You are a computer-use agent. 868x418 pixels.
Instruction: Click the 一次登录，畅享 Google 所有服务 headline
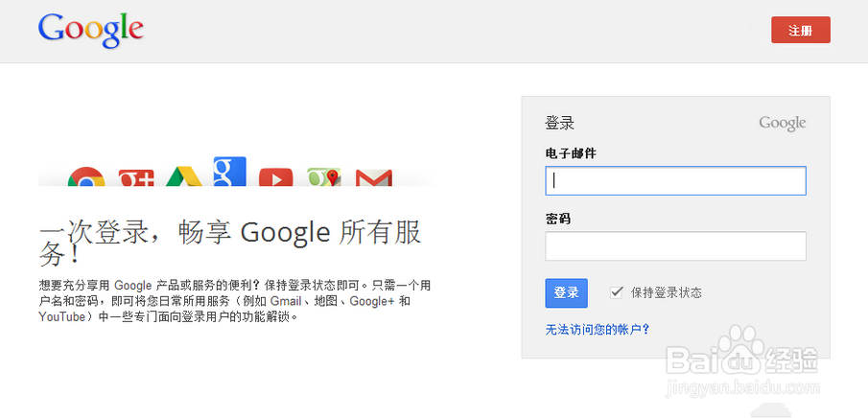[231, 244]
